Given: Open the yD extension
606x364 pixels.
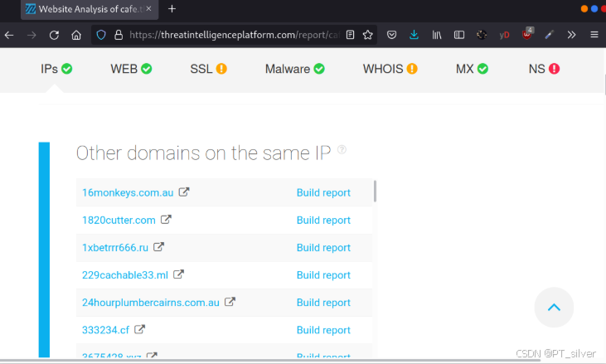Looking at the screenshot, I should point(504,35).
